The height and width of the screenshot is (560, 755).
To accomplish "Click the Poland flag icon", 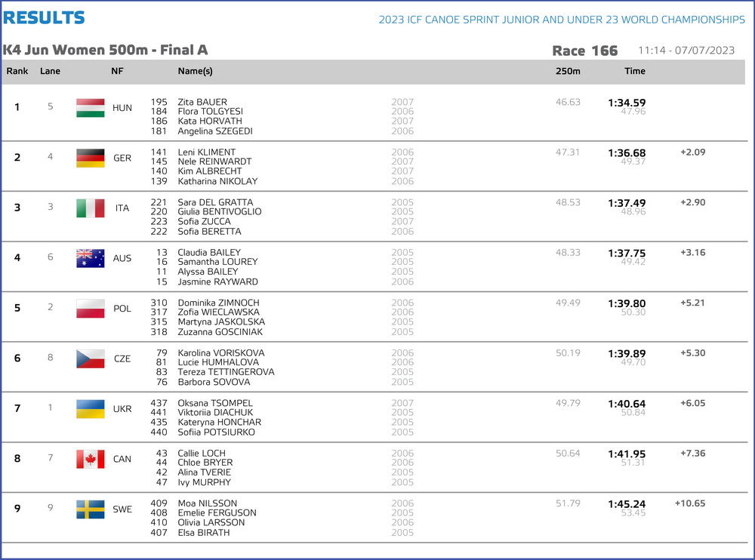I will point(90,309).
